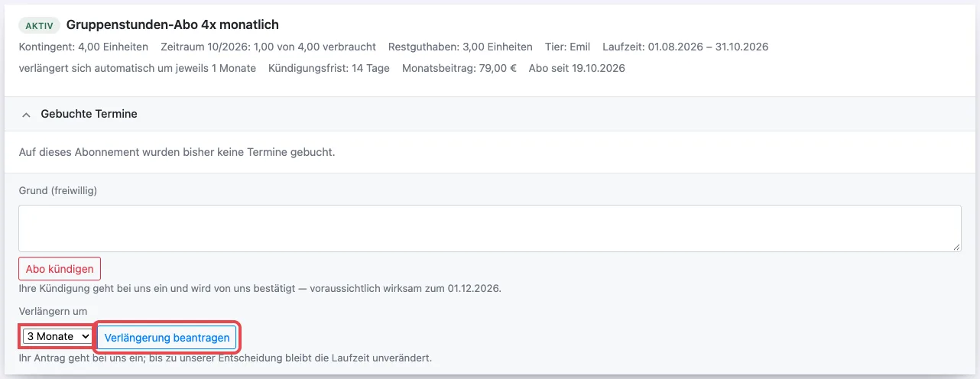The height and width of the screenshot is (379, 980).
Task: Click 'Tier: Emil' text
Action: [567, 47]
